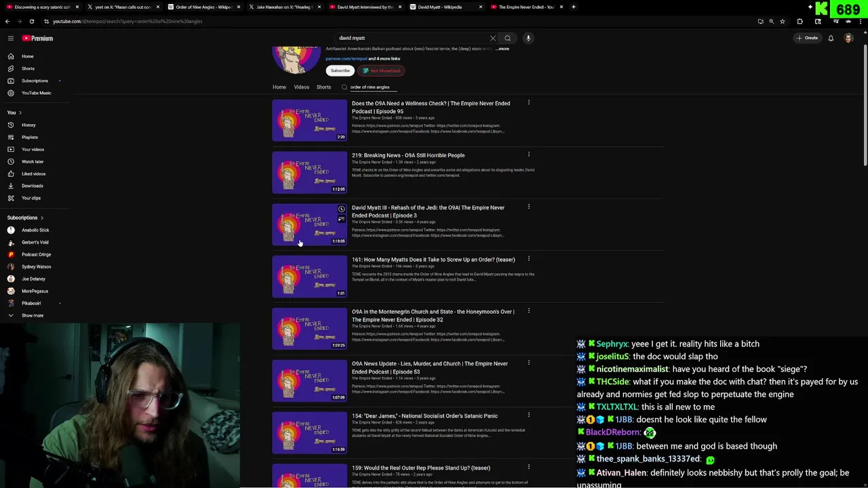The width and height of the screenshot is (868, 488).
Task: Open thumbnail for '219: Breaking News' video
Action: [x=309, y=172]
